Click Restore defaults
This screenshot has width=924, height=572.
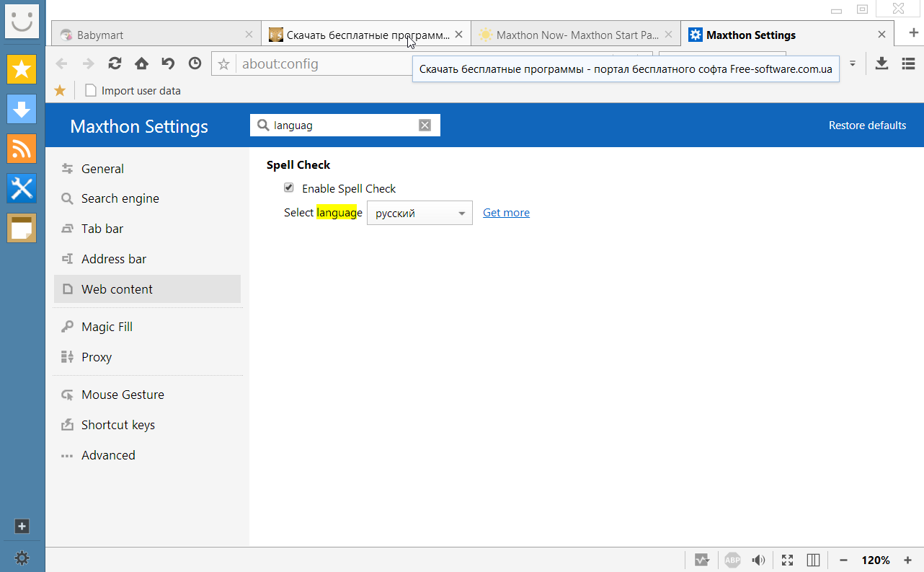867,126
